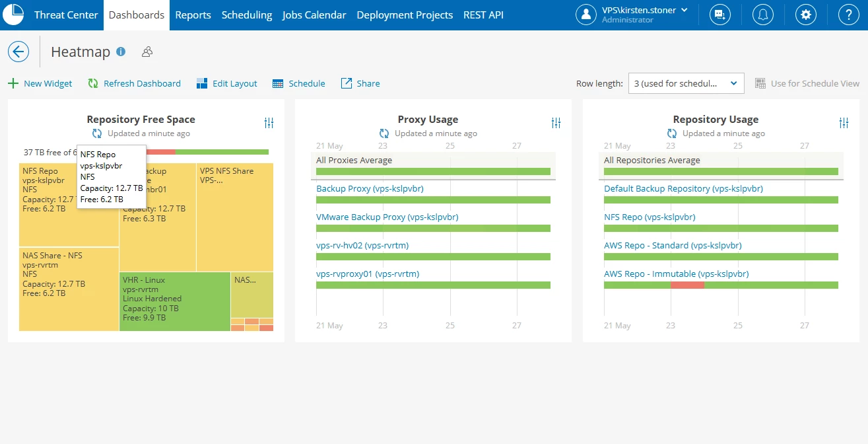The height and width of the screenshot is (444, 868).
Task: Click the All Repositories Average label
Action: point(652,160)
